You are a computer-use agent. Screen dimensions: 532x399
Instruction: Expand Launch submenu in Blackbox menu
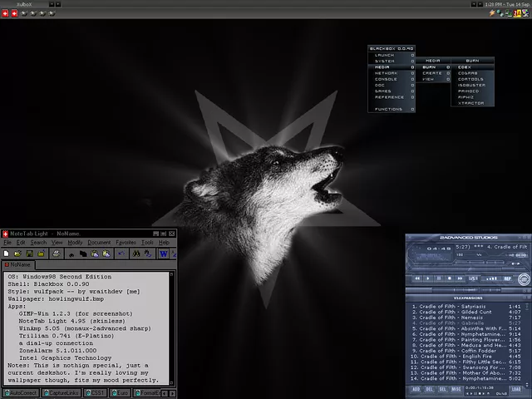pyautogui.click(x=392, y=55)
